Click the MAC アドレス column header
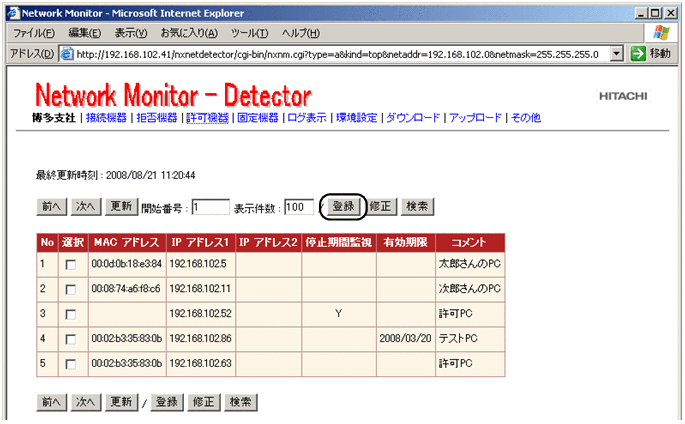This screenshot has height=424, width=685. point(127,243)
